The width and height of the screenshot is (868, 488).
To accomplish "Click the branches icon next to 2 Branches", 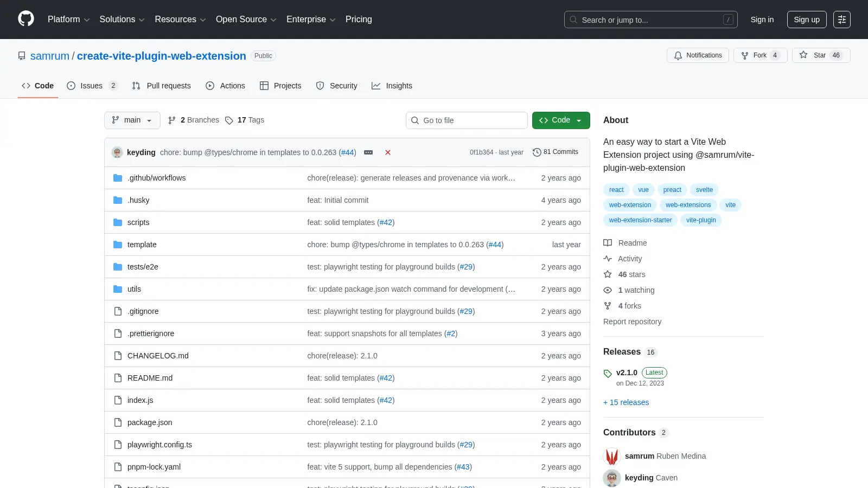I will [x=172, y=120].
